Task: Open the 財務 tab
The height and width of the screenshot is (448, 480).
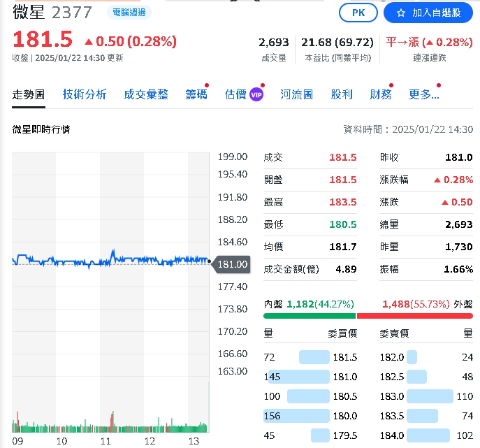Action: [x=381, y=94]
